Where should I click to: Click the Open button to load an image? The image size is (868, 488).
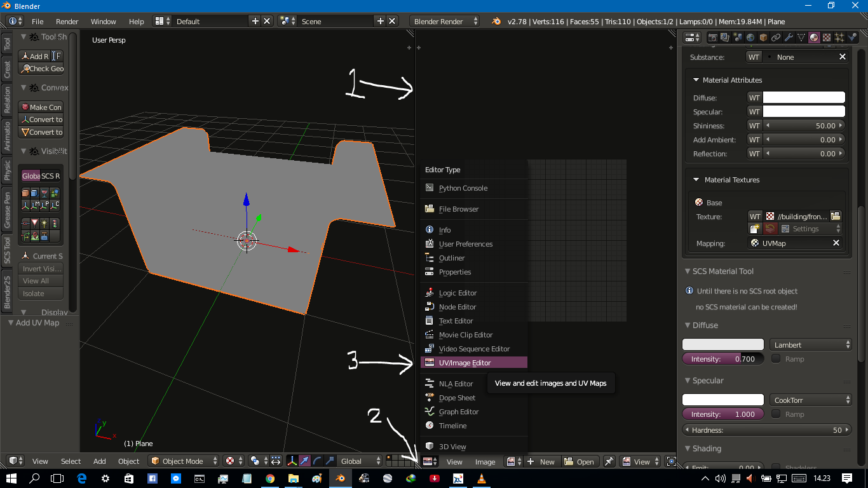coord(580,461)
